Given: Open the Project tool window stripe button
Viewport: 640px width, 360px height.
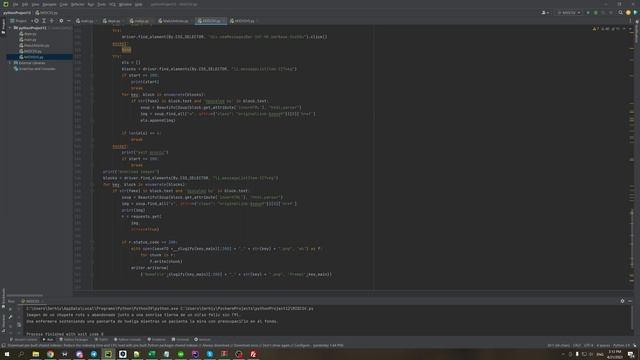Looking at the screenshot, I should click(3, 25).
